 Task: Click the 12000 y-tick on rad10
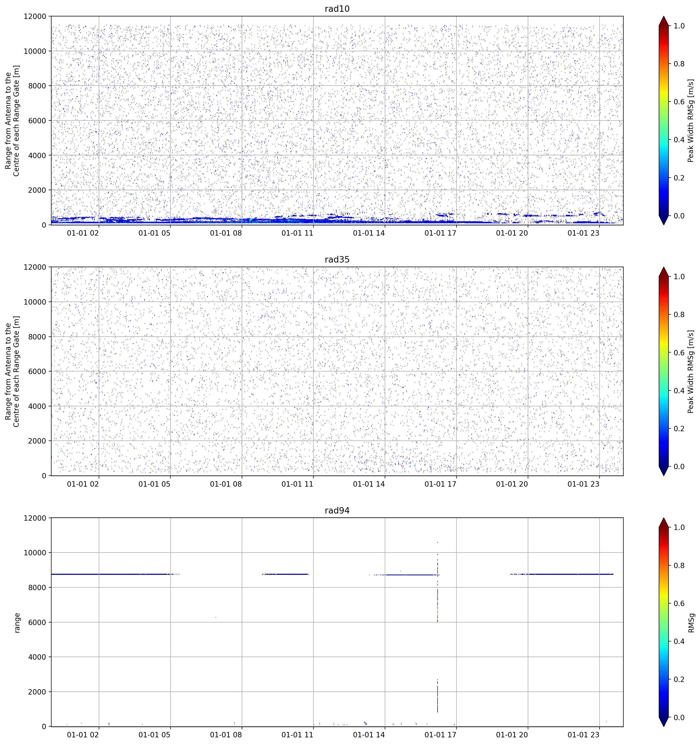35,16
